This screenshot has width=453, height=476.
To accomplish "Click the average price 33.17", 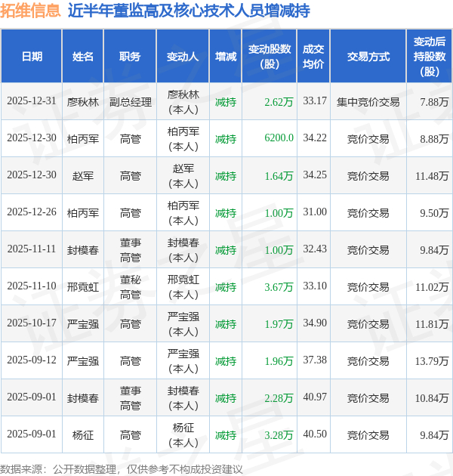I will point(315,100).
